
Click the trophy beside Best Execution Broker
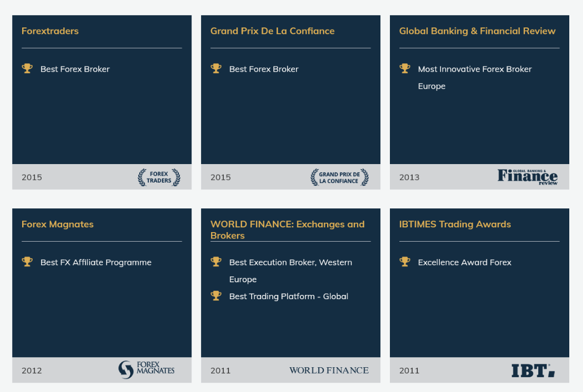point(216,262)
